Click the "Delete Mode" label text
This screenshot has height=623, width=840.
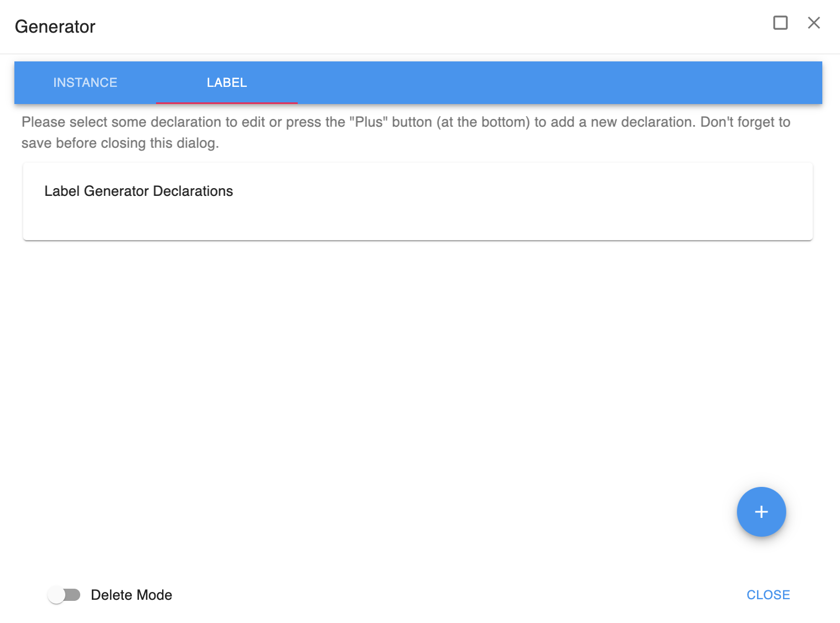(131, 595)
